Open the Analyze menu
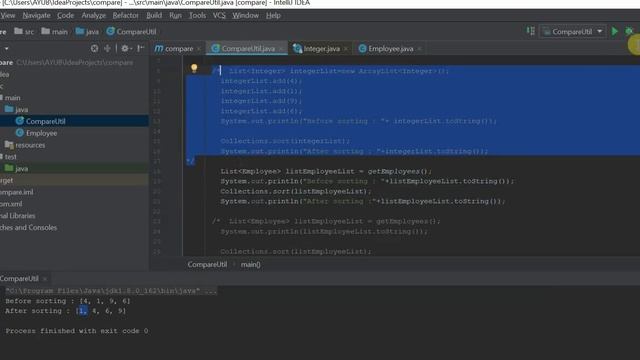 coord(93,16)
